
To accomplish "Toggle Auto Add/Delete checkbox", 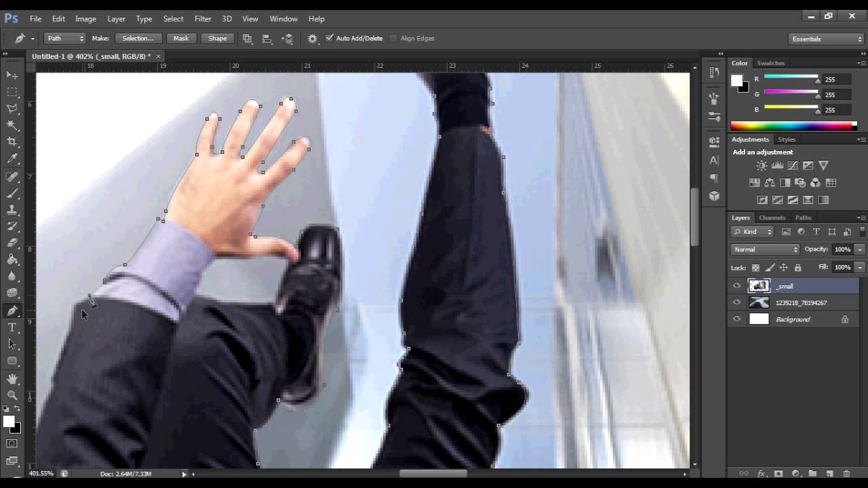I will pyautogui.click(x=330, y=39).
